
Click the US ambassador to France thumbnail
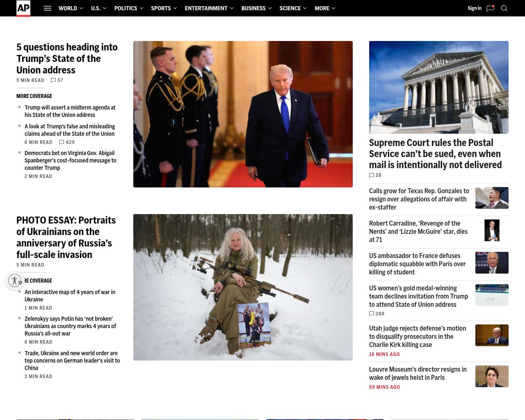coord(492,262)
